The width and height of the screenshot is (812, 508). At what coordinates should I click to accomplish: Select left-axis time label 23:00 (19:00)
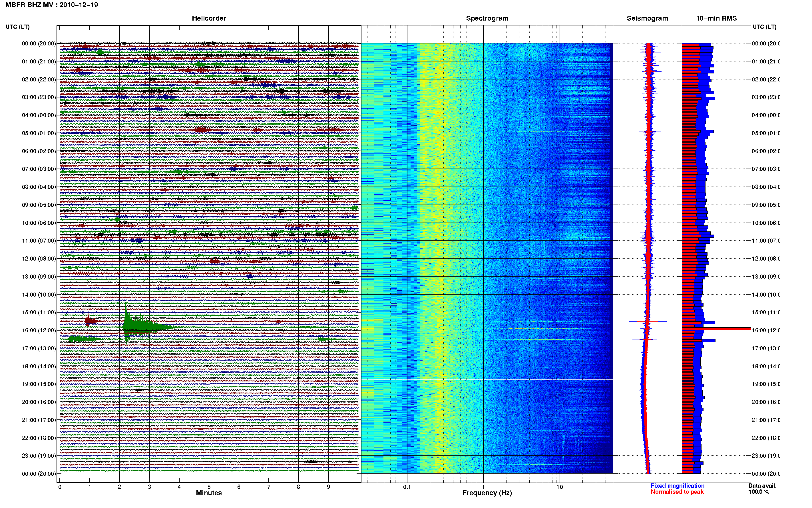click(39, 456)
